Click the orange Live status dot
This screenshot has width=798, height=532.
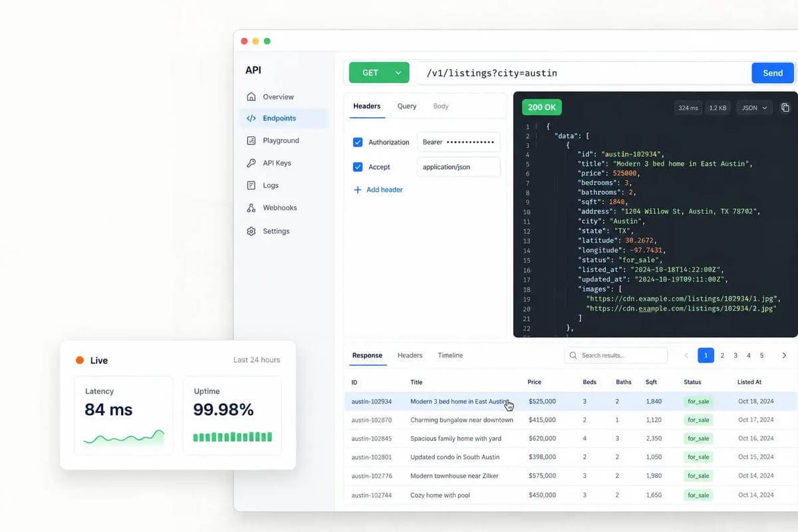(80, 360)
